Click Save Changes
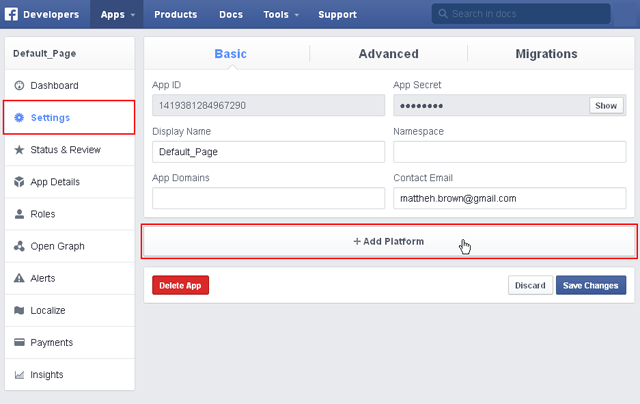This screenshot has height=404, width=640. pyautogui.click(x=591, y=285)
